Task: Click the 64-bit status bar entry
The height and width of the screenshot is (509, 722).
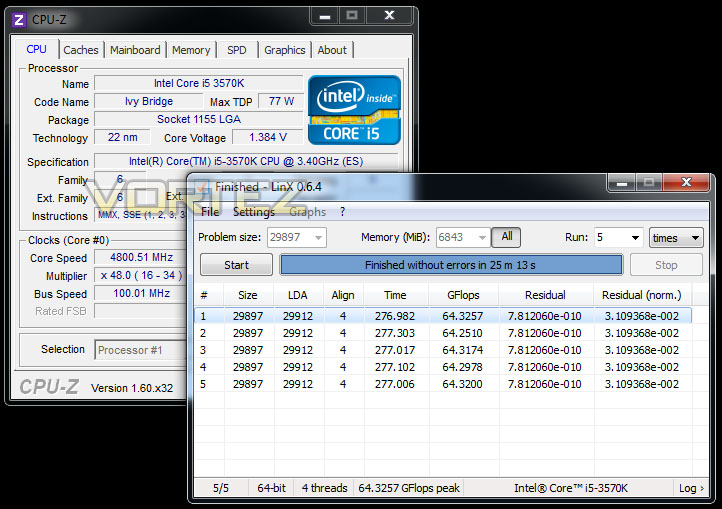Action: coord(271,488)
